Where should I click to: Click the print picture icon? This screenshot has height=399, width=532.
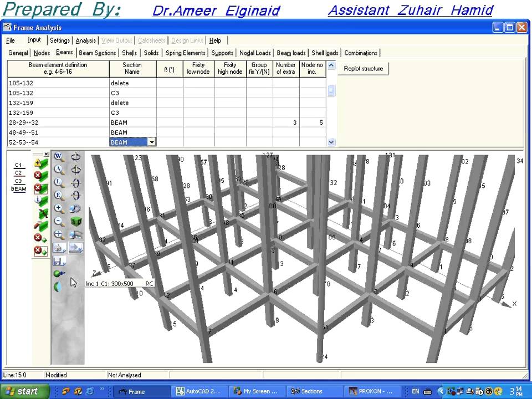(x=59, y=248)
